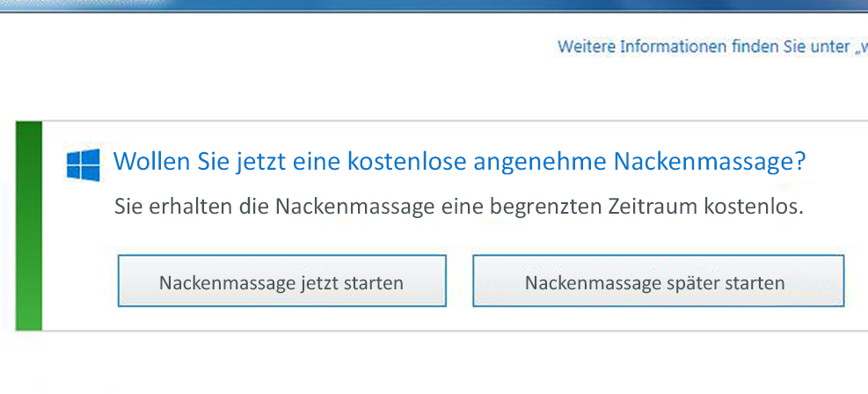Start the Nackenmassage now
The width and height of the screenshot is (868, 394).
pos(281,281)
